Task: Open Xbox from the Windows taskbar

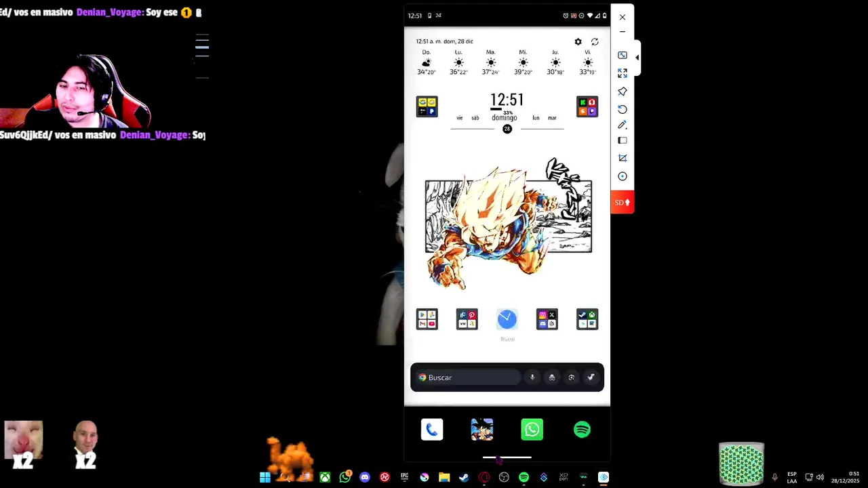Action: [325, 477]
